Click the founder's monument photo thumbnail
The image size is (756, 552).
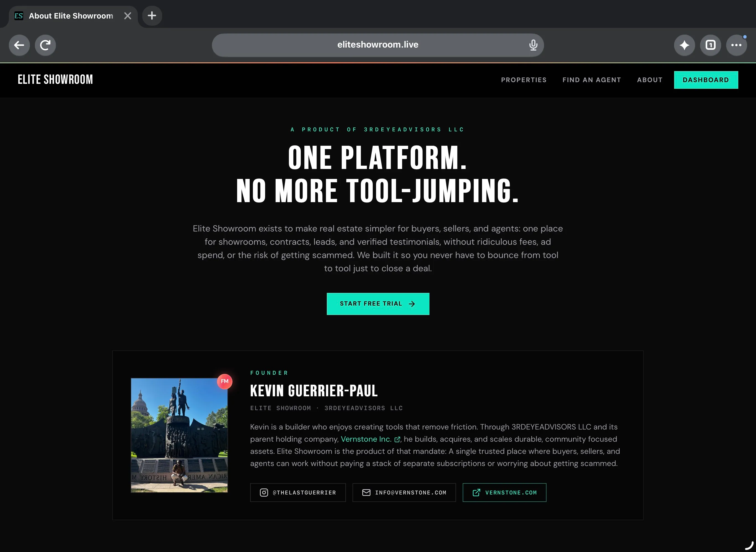179,435
